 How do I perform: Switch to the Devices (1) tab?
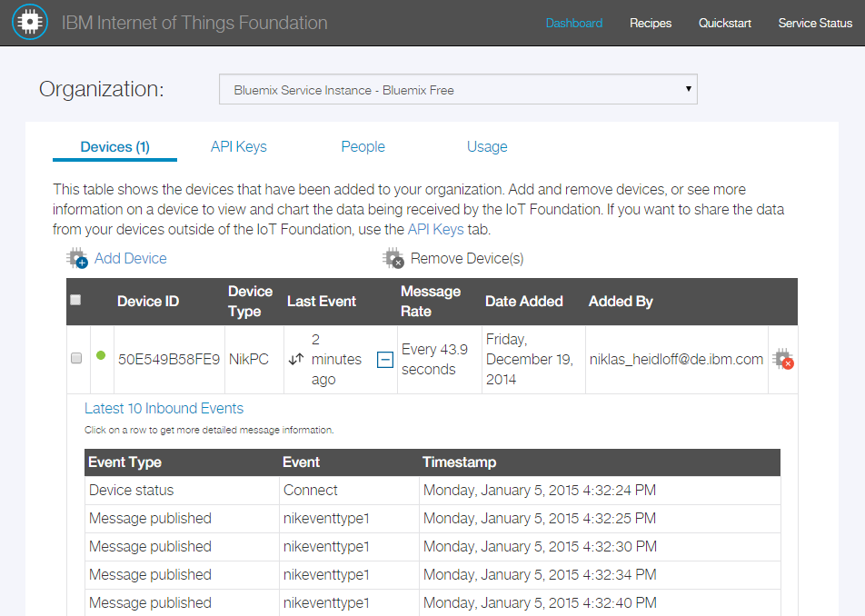click(114, 146)
